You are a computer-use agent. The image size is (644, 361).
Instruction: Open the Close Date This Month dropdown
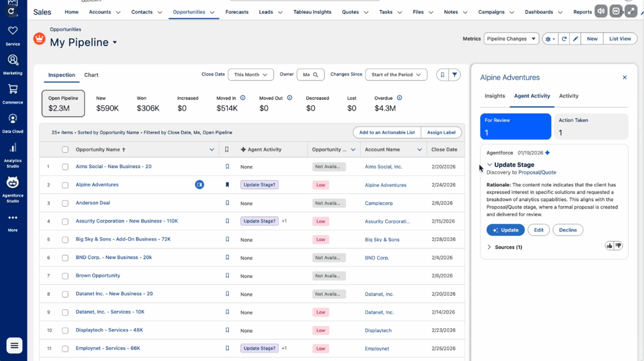pyautogui.click(x=251, y=75)
